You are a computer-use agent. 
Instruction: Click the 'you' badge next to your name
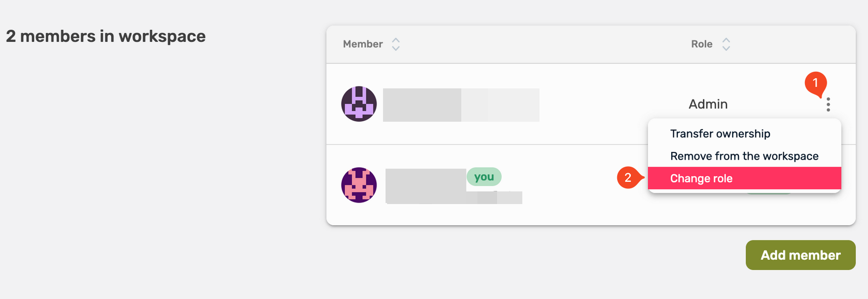click(484, 176)
